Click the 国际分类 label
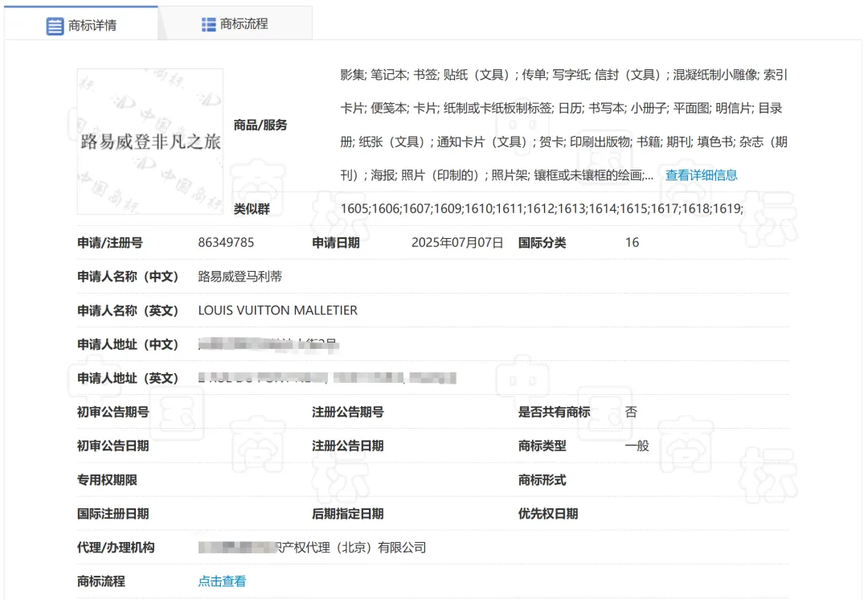868x600 pixels. tap(542, 243)
